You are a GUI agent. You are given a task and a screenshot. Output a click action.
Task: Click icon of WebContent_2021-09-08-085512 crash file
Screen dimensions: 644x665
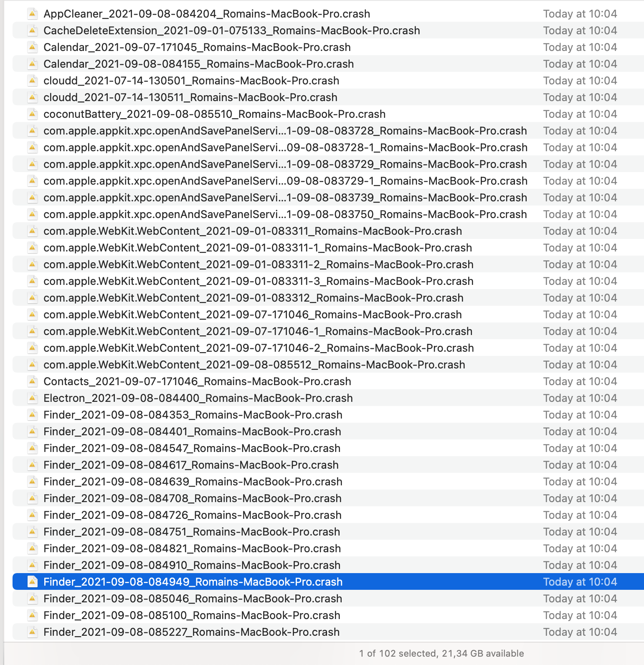(x=32, y=365)
